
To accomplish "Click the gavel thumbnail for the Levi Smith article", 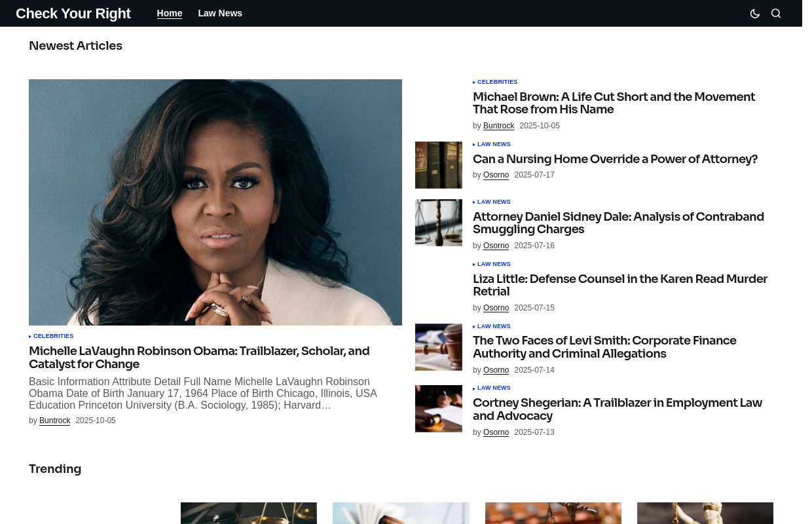I will click(439, 347).
